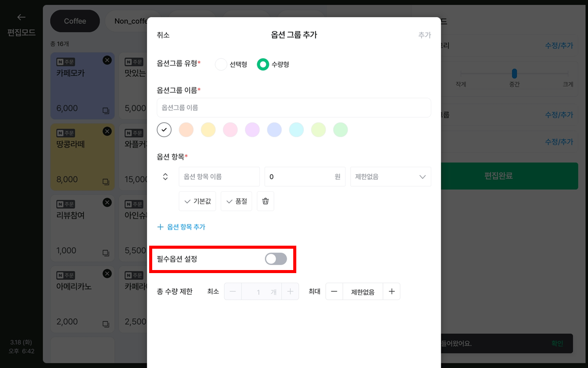
Task: Decrease maximum quantity with minus button
Action: tap(334, 291)
